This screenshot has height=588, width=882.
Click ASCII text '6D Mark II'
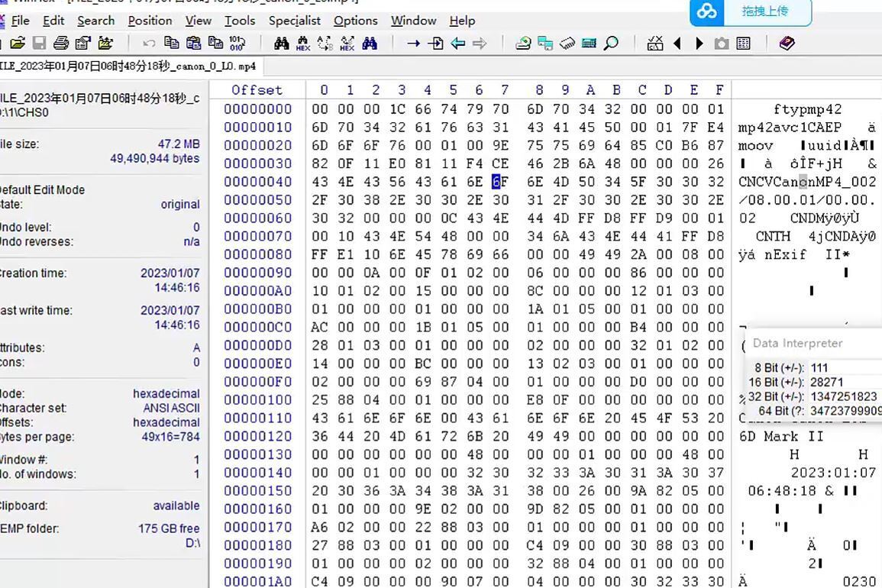pos(781,436)
